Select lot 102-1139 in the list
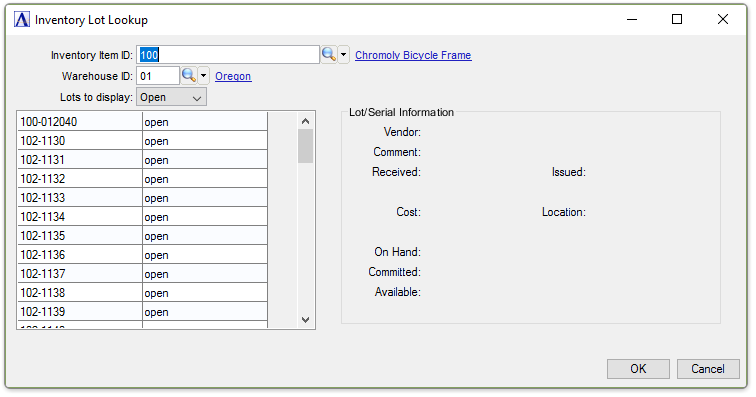The width and height of the screenshot is (756, 397). (x=80, y=312)
